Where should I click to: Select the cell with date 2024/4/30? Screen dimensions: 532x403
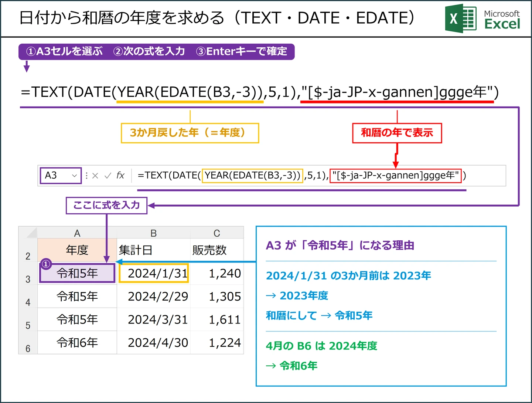point(154,343)
